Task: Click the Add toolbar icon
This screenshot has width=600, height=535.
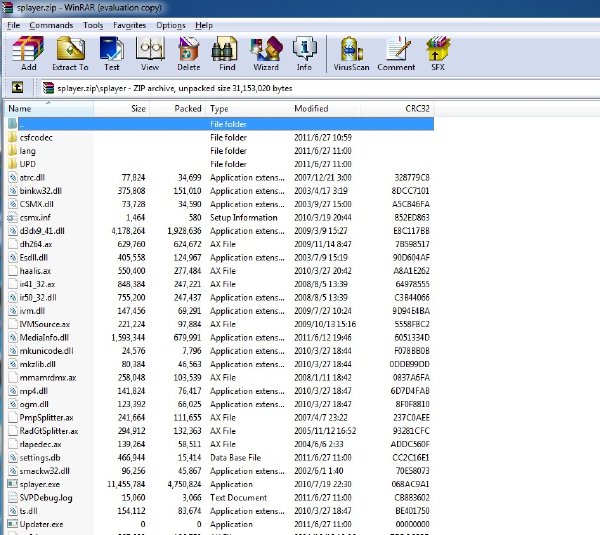Action: (x=28, y=49)
